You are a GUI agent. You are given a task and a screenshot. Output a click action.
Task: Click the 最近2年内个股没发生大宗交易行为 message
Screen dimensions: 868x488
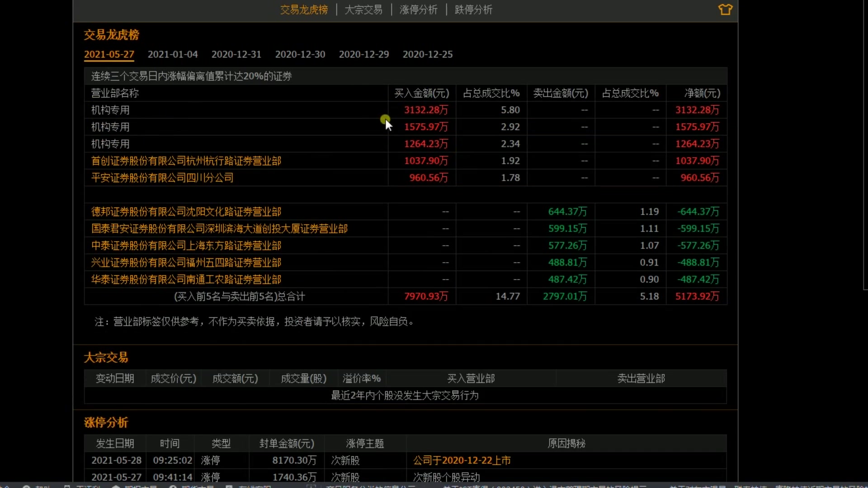click(405, 395)
